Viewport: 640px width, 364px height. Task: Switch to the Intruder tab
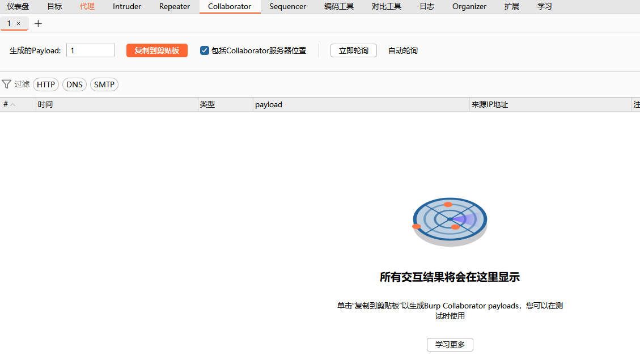(x=127, y=7)
